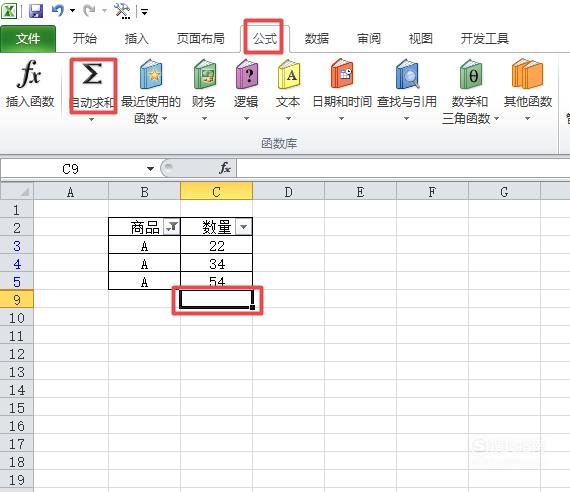Select row 12 header
Viewport: 570px width, 492px height.
[17, 353]
